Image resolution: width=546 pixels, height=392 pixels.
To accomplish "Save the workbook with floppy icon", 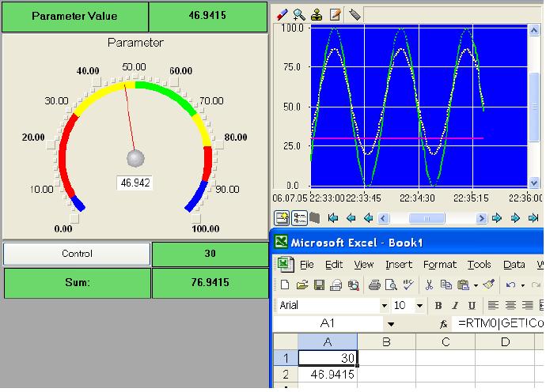I will tap(319, 285).
